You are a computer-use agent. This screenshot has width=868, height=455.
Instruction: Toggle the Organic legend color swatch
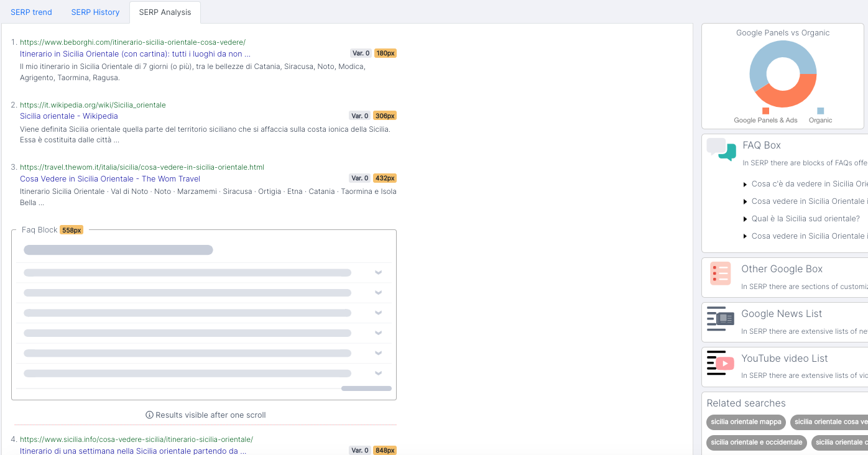(x=820, y=111)
